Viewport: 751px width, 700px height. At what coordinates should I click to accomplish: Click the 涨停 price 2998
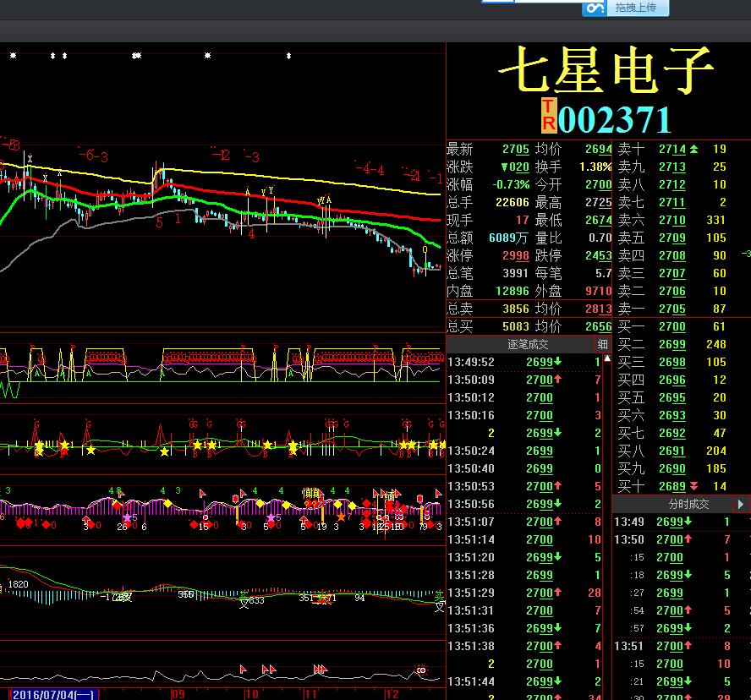(x=515, y=255)
